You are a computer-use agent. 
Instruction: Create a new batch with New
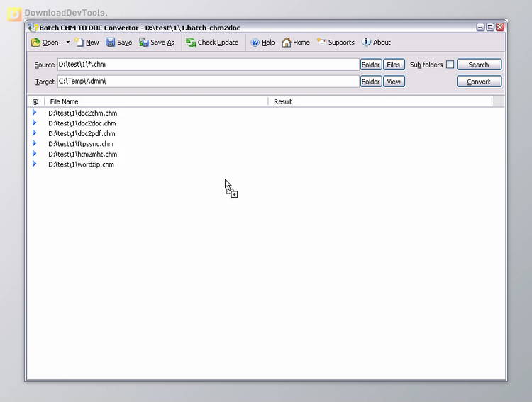87,43
